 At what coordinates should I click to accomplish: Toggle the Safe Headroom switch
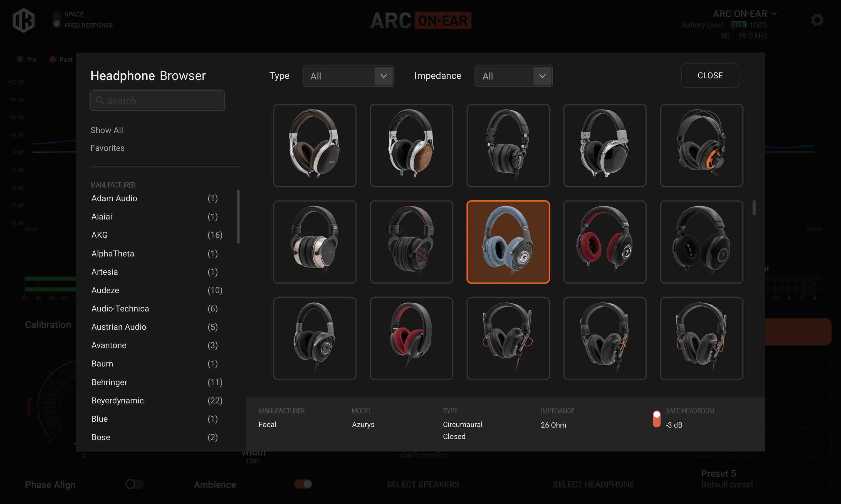tap(656, 419)
